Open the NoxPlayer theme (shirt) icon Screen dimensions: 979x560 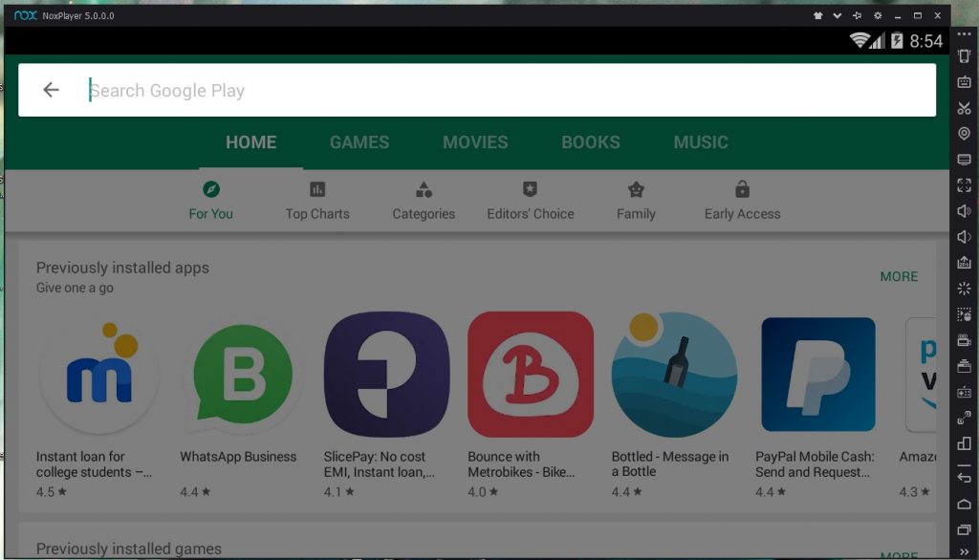pyautogui.click(x=817, y=15)
